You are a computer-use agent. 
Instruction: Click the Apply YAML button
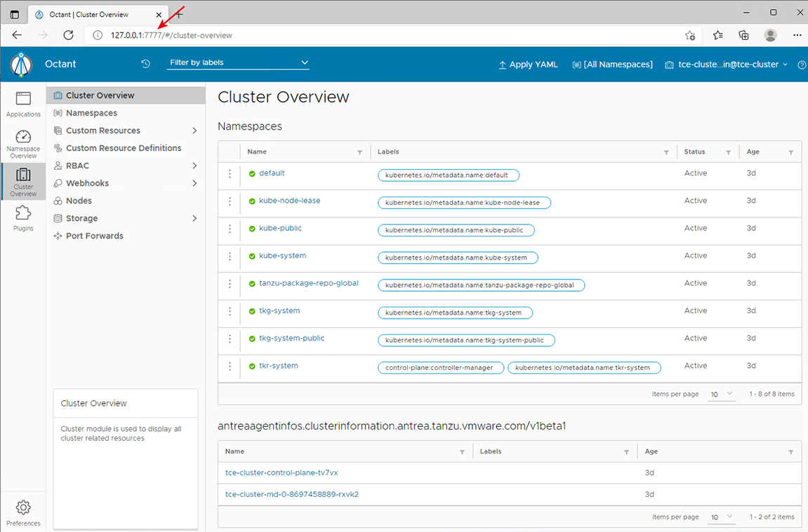pos(528,65)
